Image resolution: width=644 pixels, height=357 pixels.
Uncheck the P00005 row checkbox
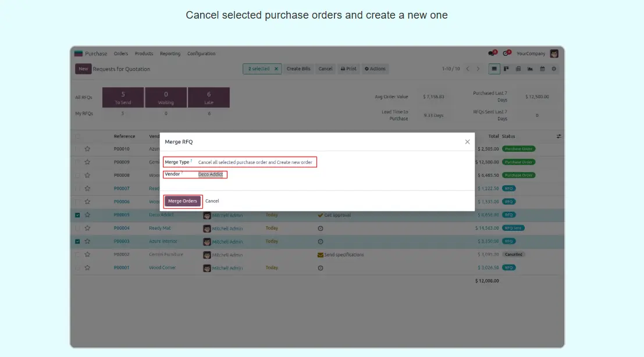pyautogui.click(x=78, y=215)
